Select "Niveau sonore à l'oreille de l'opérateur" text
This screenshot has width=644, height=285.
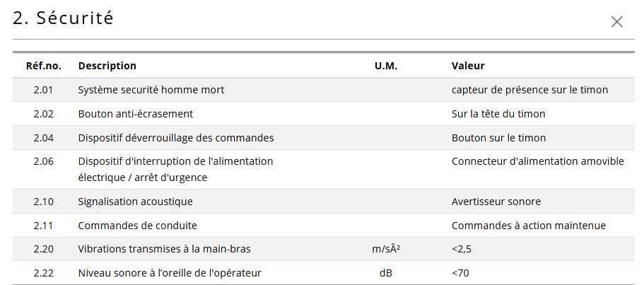click(x=170, y=273)
